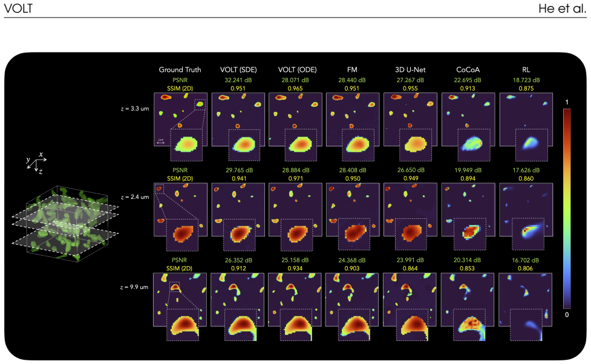Select the 'VOLT (SDE)' column label
591x364 pixels.
coord(238,70)
